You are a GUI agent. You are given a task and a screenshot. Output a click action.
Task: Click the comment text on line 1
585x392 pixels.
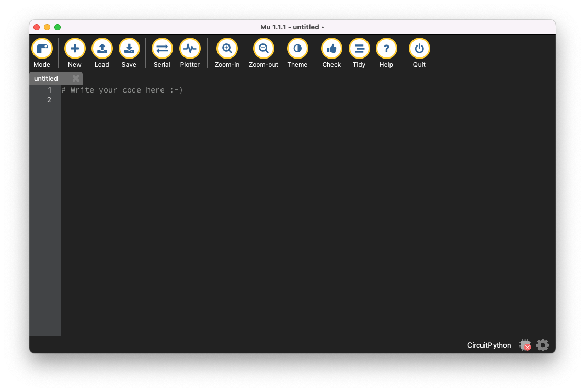(x=121, y=90)
